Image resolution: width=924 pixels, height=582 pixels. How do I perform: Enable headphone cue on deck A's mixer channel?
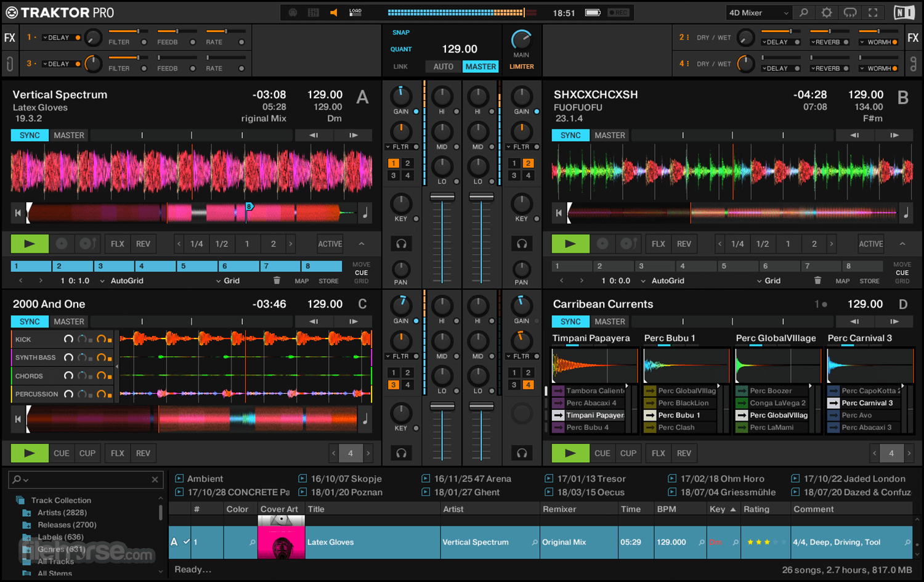click(x=402, y=244)
